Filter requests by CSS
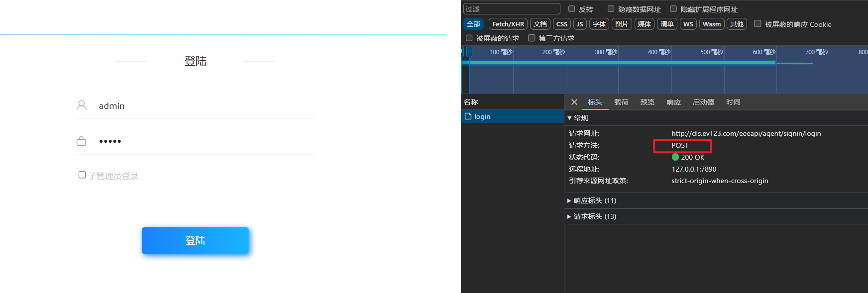Image resolution: width=868 pixels, height=293 pixels. pyautogui.click(x=562, y=24)
